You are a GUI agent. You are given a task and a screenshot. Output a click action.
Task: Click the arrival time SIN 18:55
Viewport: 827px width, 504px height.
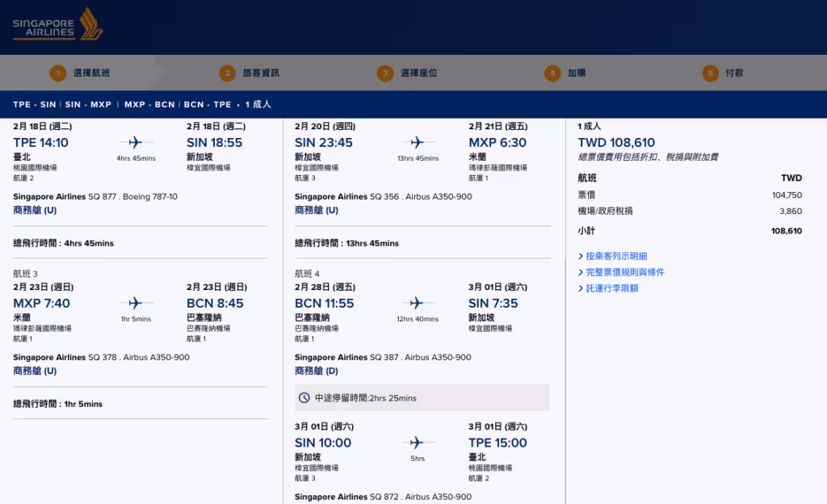point(214,142)
